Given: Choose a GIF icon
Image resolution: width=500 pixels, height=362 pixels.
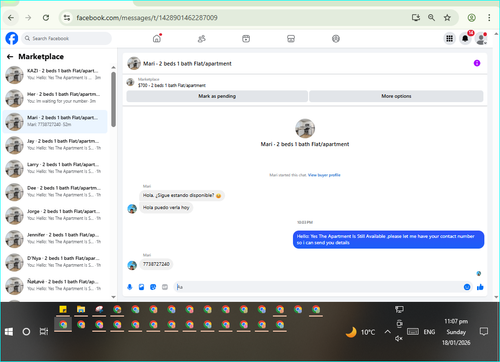Looking at the screenshot, I should (x=165, y=287).
